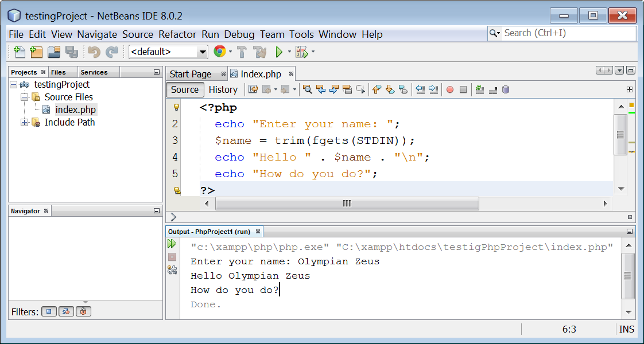Click the History view button
This screenshot has width=644, height=344.
[x=223, y=89]
